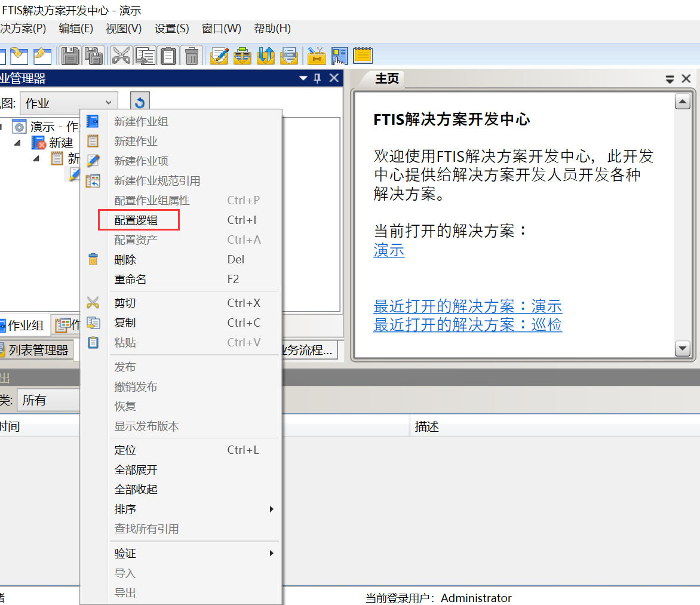Click the blue refresh arrow button beside view dropdown
The height and width of the screenshot is (605, 700).
(x=140, y=103)
